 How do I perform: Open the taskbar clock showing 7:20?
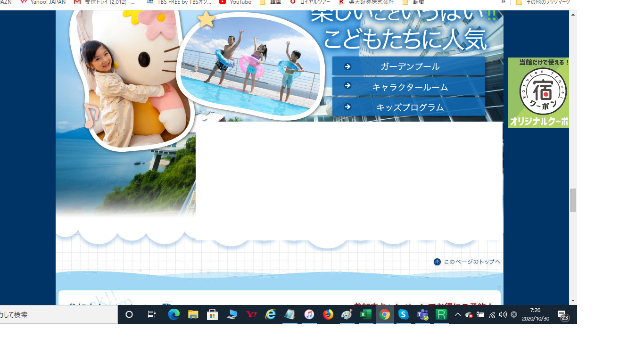(536, 314)
